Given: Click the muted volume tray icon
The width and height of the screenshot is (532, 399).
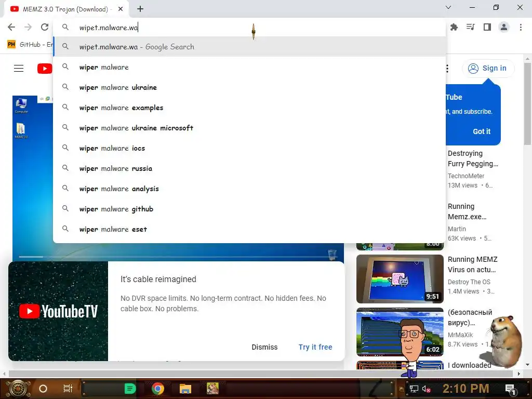Looking at the screenshot, I should coord(427,389).
